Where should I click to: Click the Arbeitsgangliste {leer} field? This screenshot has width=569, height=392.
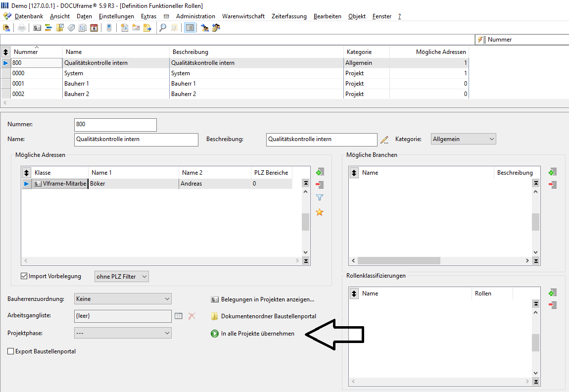pyautogui.click(x=123, y=316)
